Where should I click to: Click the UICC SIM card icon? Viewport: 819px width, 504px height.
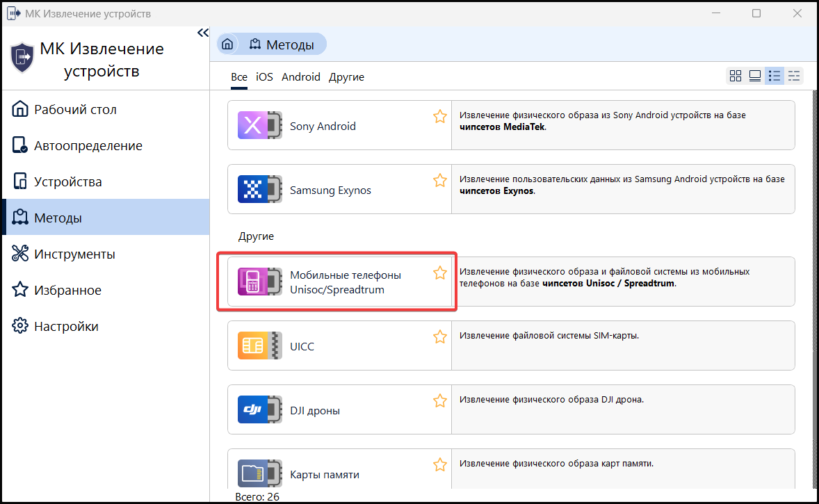point(259,346)
